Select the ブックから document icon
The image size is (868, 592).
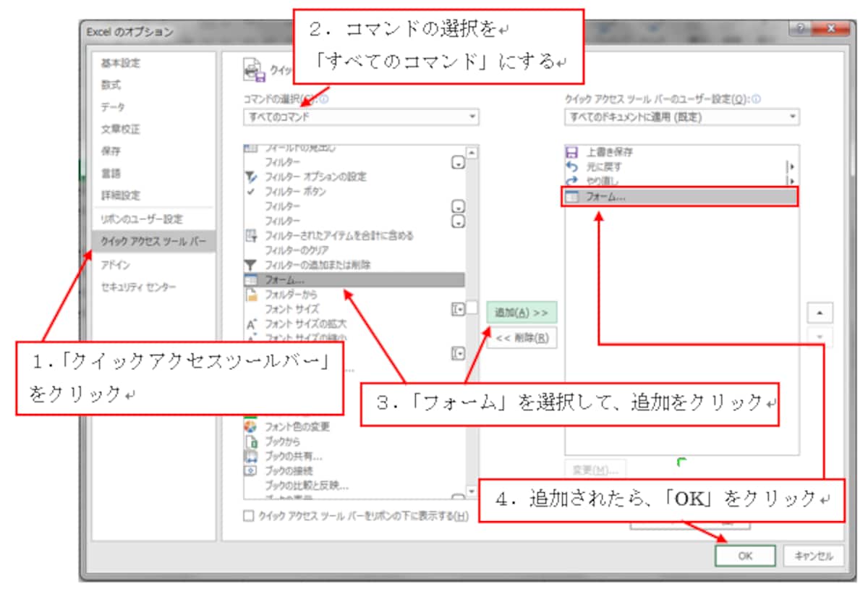251,441
